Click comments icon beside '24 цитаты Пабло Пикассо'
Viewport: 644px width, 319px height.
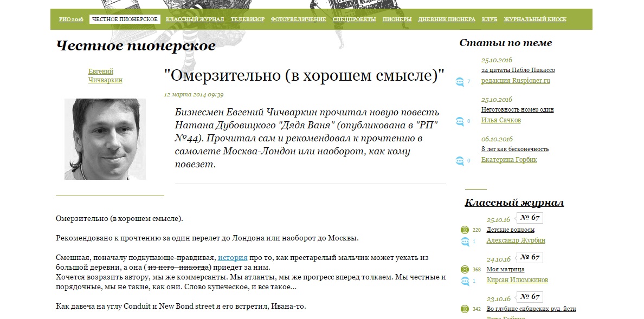tap(460, 82)
